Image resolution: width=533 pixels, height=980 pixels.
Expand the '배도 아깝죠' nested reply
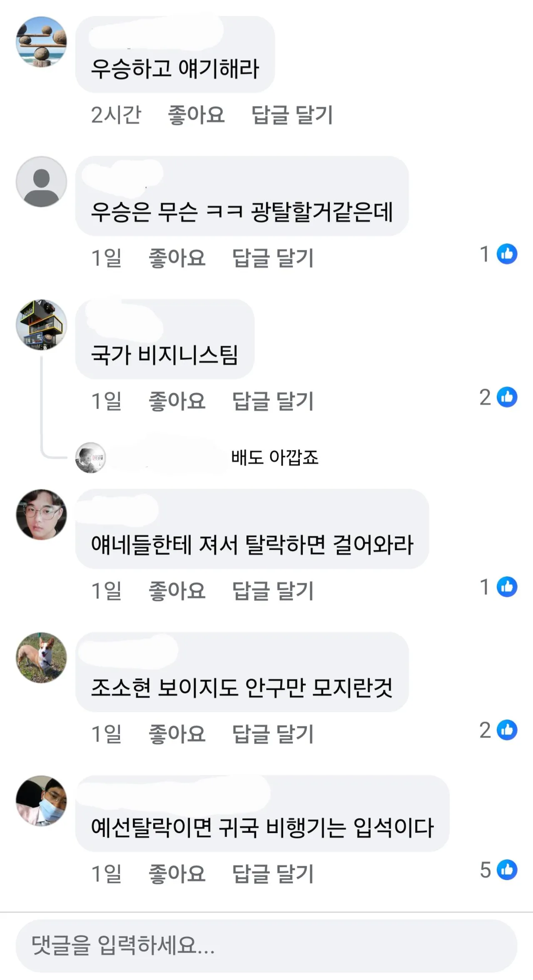point(274,457)
